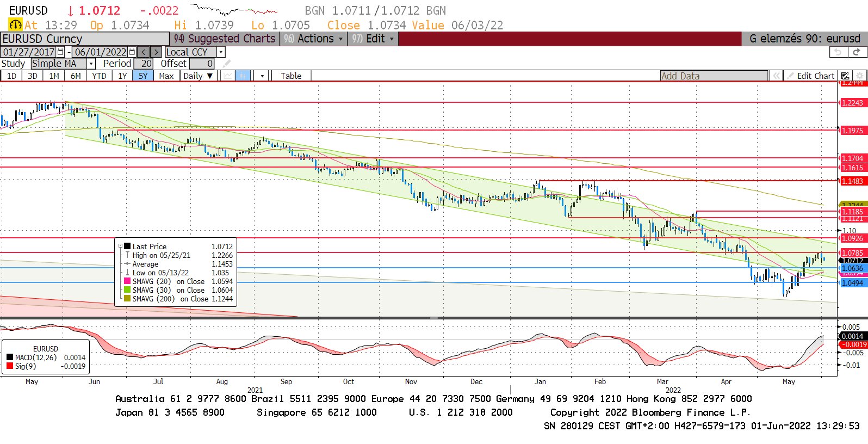Click the High marker icon in legend

(127, 255)
